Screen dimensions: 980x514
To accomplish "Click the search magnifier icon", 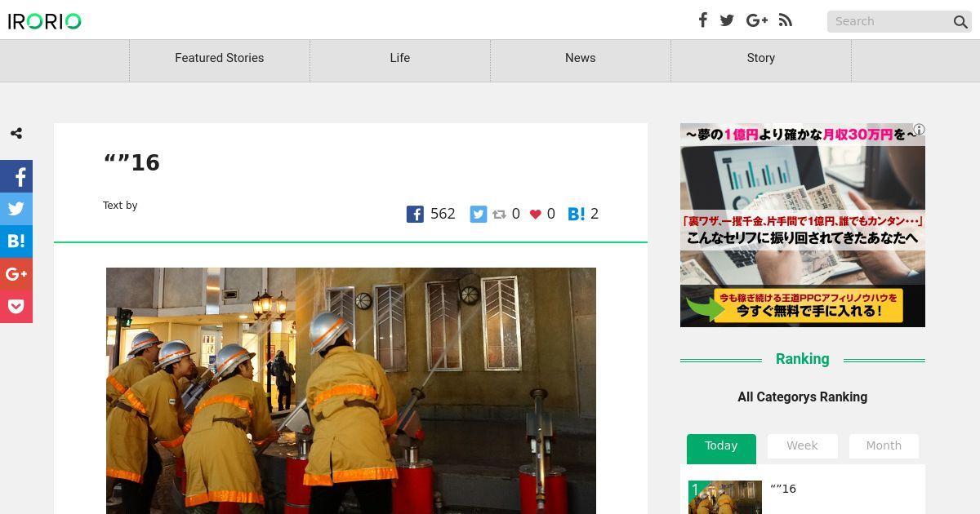I will [x=960, y=22].
